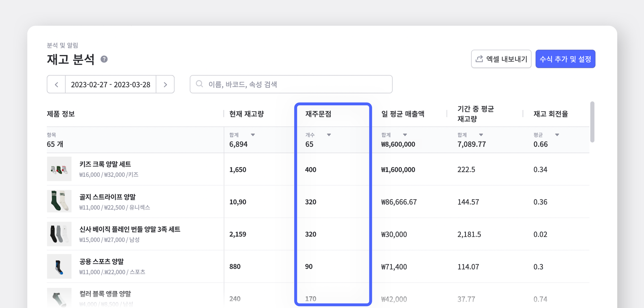Screen dimensions: 644x308
Task: Click the help icon next to 재고 분석
Action: (104, 59)
